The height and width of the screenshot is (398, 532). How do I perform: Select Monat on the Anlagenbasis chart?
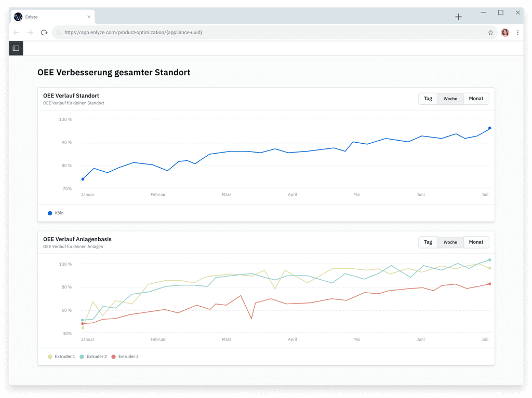point(475,242)
